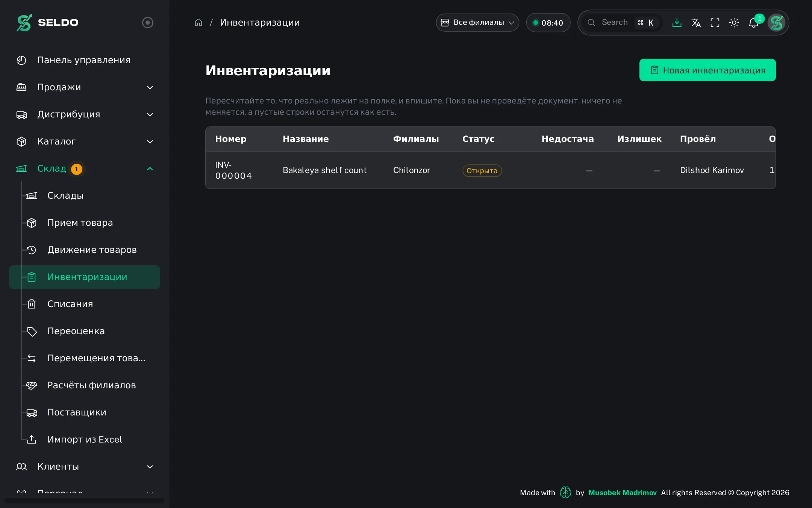Open the user avatar menu
Screen dimensions: 812x508
point(776,23)
